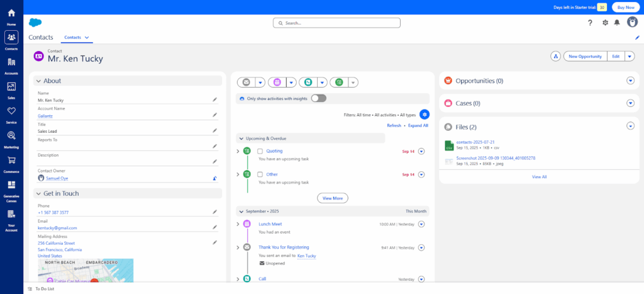
Task: Open To Do List in bottom bar
Action: coord(42,288)
